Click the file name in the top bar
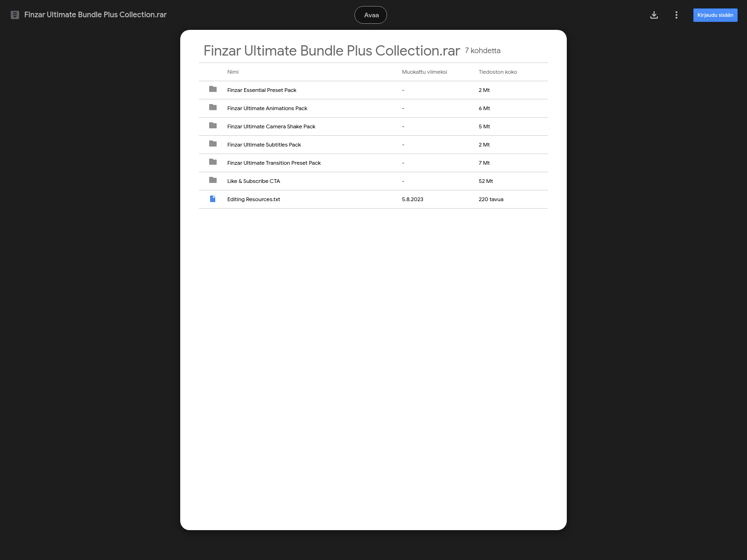This screenshot has width=747, height=560. tap(95, 15)
